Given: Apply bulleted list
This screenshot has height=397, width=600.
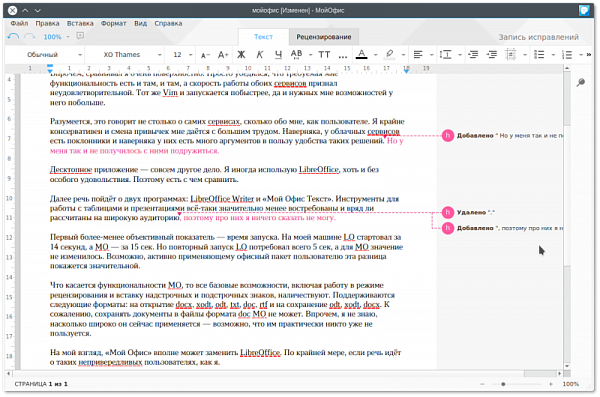Looking at the screenshot, I should (x=539, y=55).
